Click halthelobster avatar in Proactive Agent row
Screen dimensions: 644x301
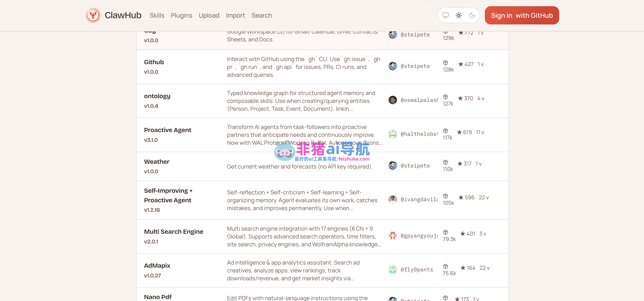[x=393, y=134]
